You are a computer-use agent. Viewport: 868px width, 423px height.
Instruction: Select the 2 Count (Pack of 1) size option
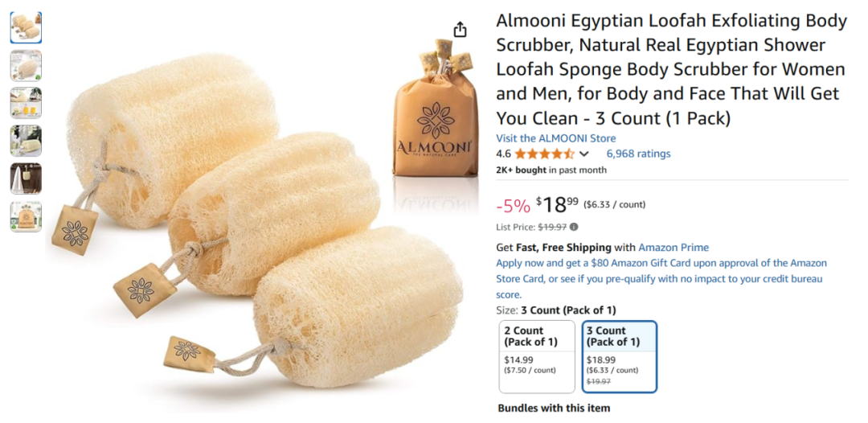tap(537, 356)
